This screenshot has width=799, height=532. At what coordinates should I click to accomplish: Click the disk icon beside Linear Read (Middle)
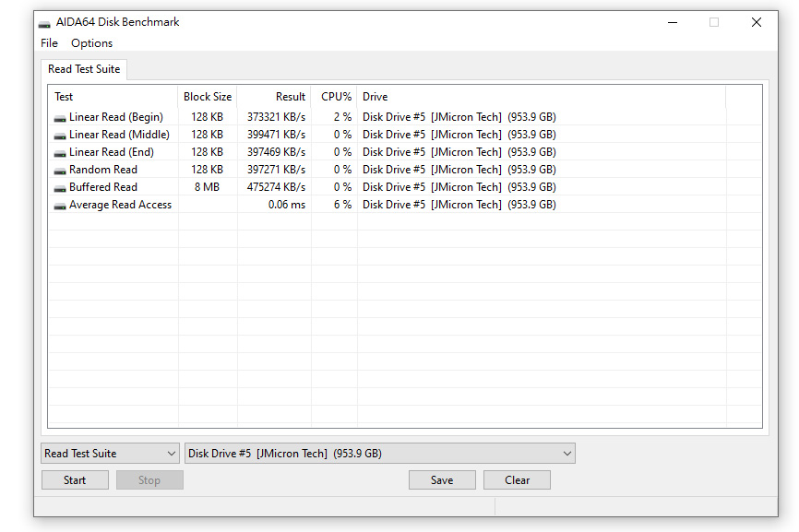tap(60, 136)
